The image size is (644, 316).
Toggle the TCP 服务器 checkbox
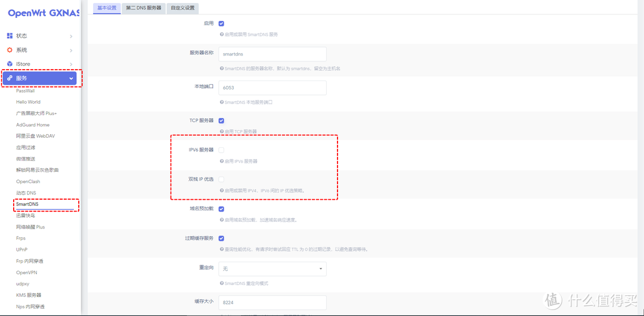(221, 121)
